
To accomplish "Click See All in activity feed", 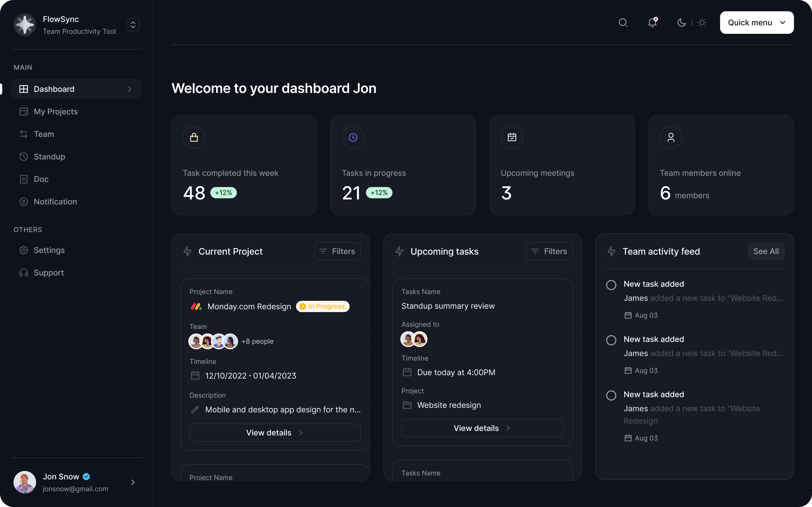I will (766, 251).
